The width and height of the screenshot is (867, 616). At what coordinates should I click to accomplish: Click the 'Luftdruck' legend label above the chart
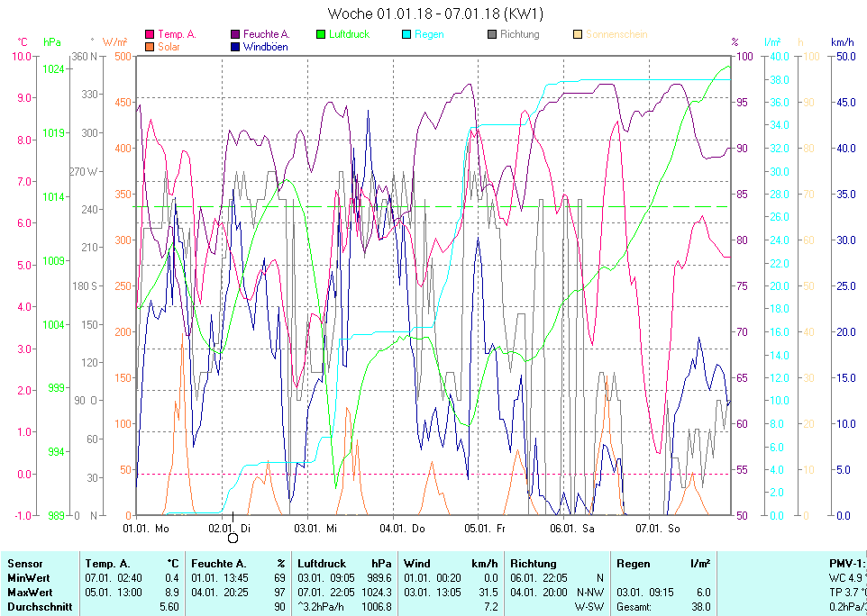(x=349, y=34)
